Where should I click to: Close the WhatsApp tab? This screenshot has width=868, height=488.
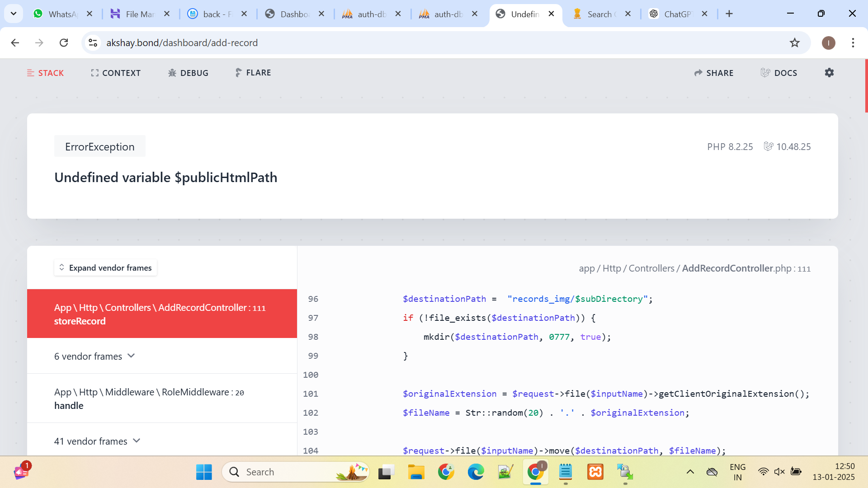click(x=90, y=14)
